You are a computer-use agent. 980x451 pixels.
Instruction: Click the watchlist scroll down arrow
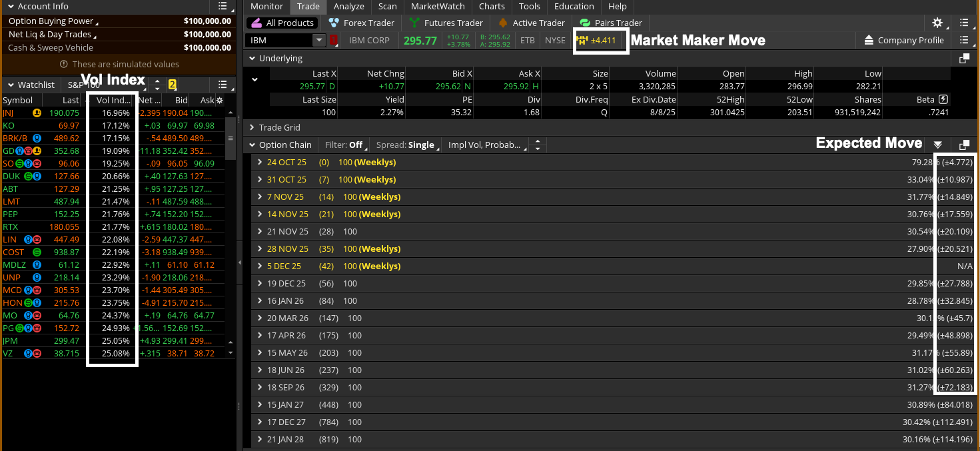(231, 352)
